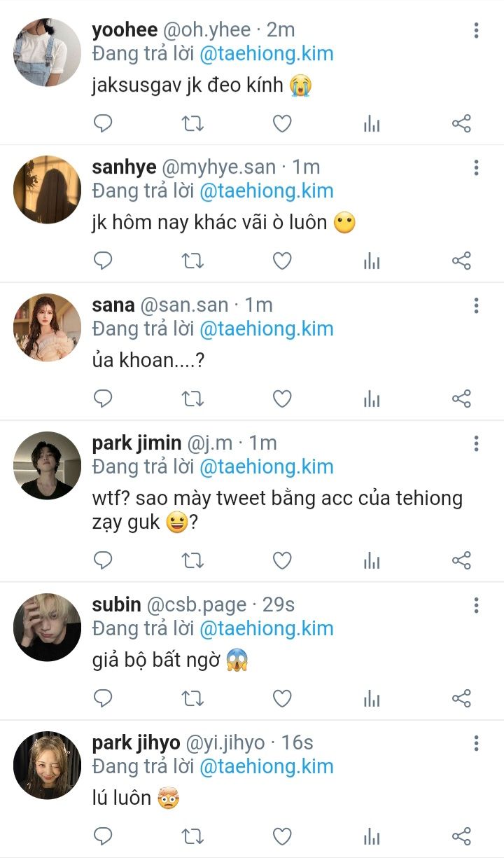Open three-dot menu on park jimin's tweet
This screenshot has width=504, height=858.
(476, 443)
